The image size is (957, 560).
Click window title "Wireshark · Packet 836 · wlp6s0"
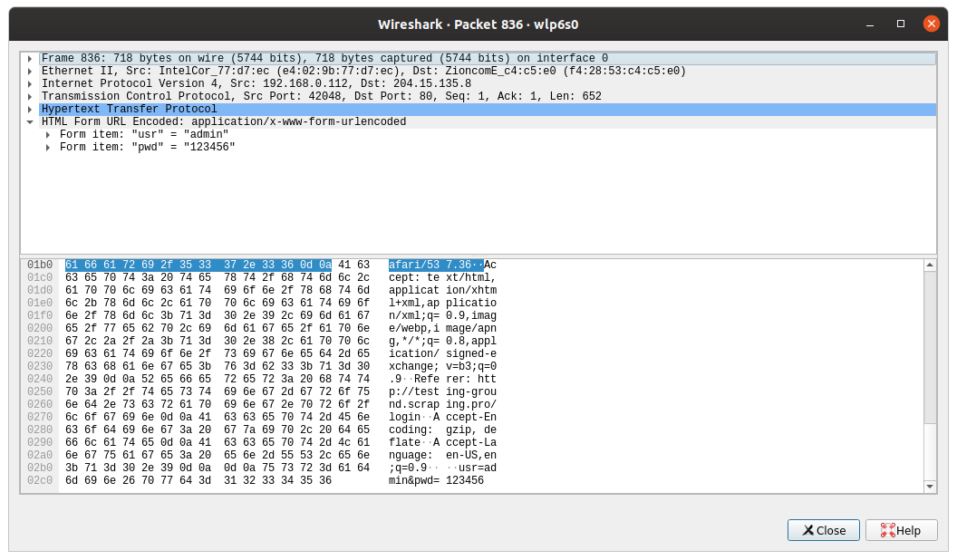pyautogui.click(x=478, y=24)
